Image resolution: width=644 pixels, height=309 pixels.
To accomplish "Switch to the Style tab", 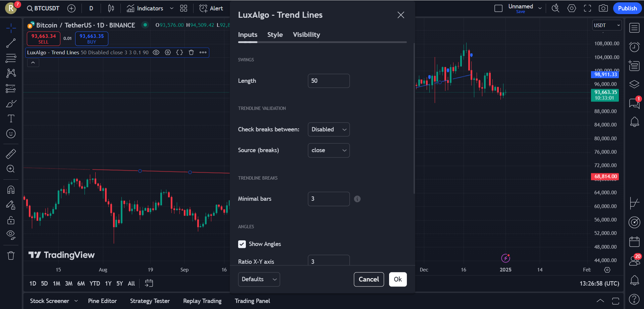I will (275, 35).
